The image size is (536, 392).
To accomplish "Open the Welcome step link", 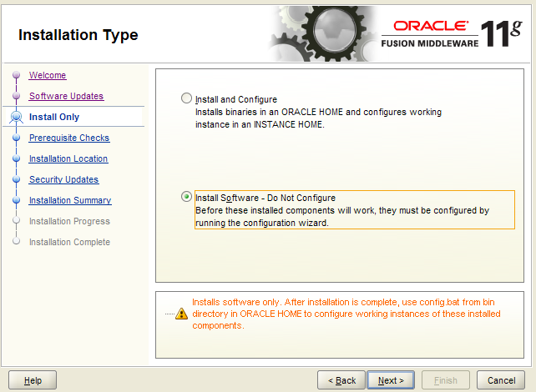I will [x=48, y=75].
